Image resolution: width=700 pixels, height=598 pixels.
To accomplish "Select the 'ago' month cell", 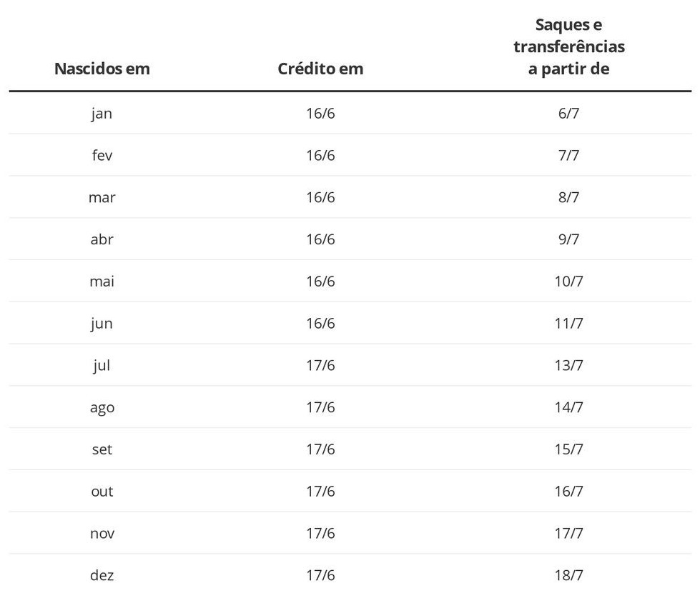I will point(102,408).
